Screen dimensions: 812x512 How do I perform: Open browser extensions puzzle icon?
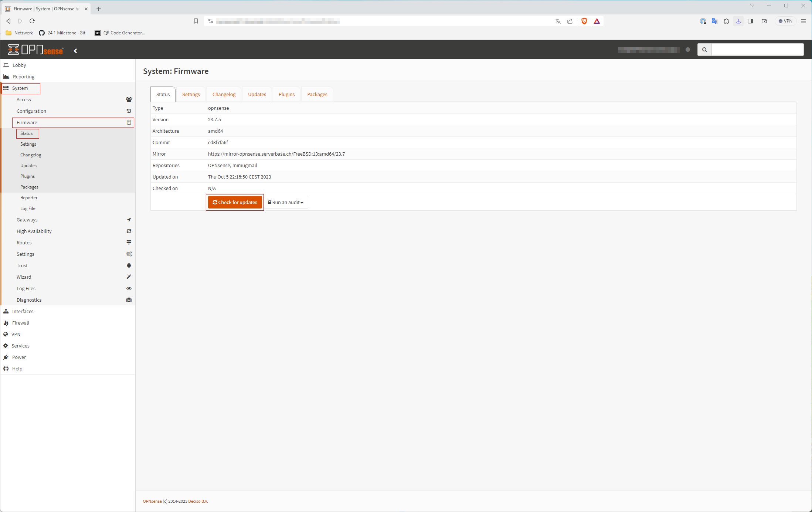[x=727, y=21]
